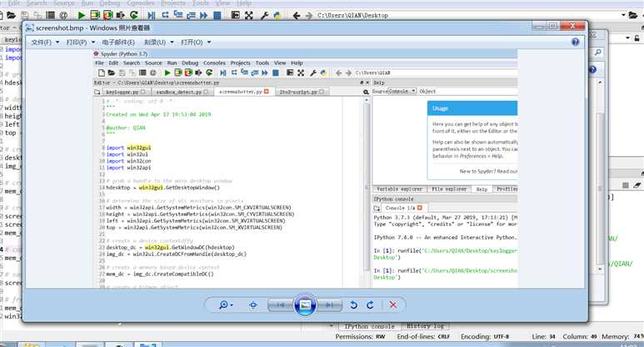Open dropdown arrow beside the lock icon

pos(627,38)
